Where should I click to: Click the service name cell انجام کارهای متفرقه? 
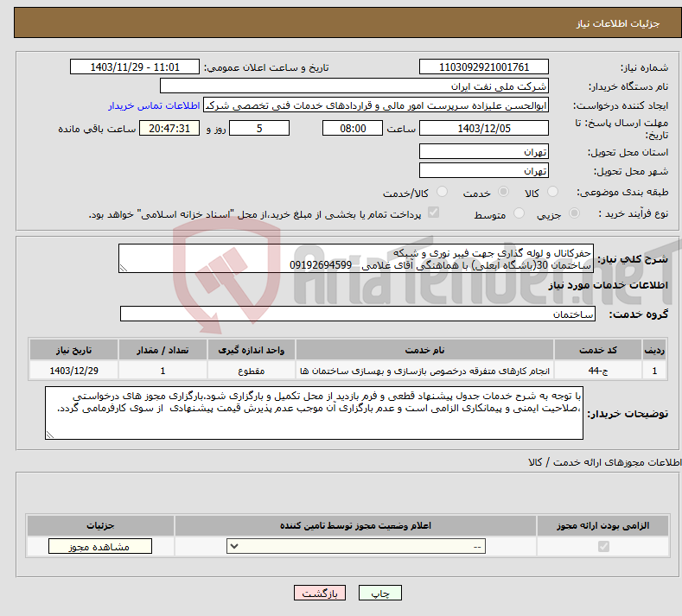424,371
